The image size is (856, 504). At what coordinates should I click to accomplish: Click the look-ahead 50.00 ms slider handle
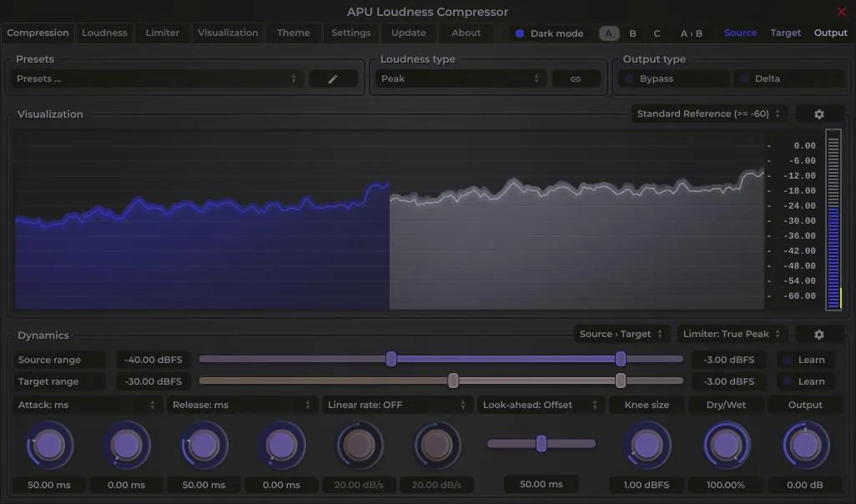(x=541, y=445)
